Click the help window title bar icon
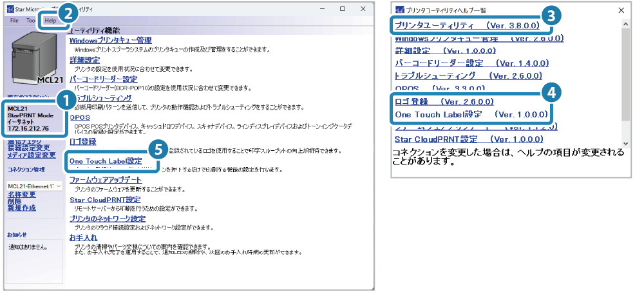This screenshot has width=644, height=296. pos(400,10)
